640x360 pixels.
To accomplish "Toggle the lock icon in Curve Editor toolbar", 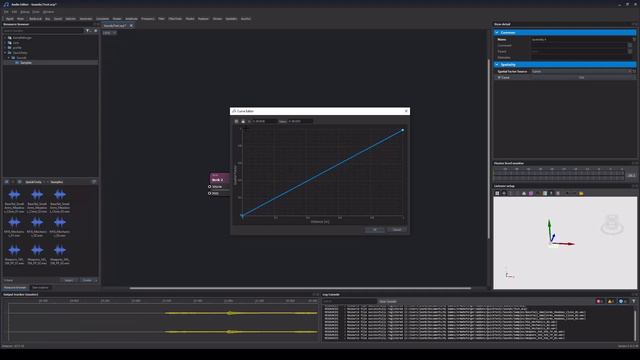I will pyautogui.click(x=243, y=121).
